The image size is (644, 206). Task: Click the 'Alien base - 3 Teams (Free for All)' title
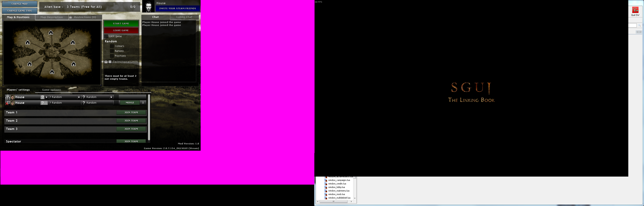click(x=73, y=7)
